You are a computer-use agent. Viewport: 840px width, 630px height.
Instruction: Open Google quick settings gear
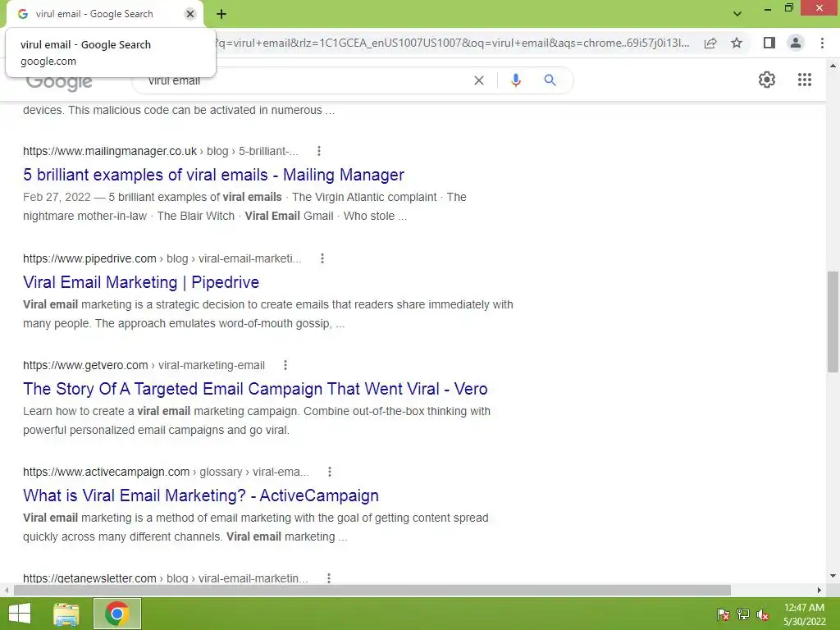[x=767, y=80]
